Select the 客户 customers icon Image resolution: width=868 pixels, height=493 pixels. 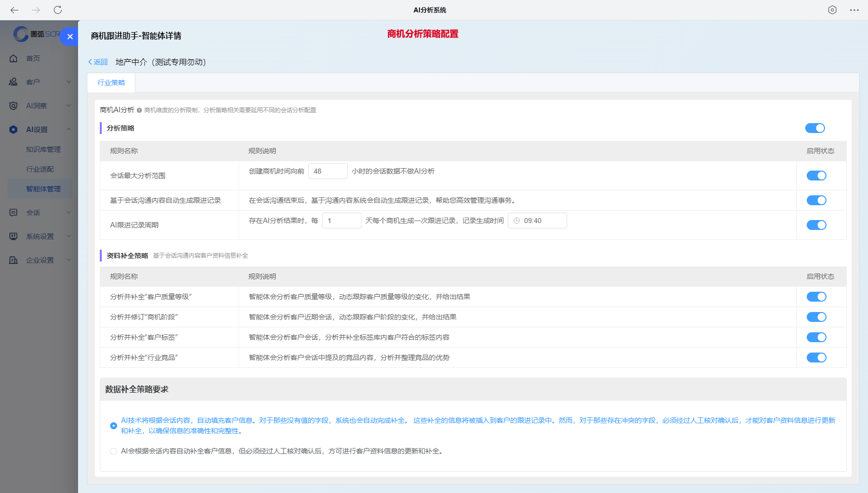pyautogui.click(x=13, y=82)
